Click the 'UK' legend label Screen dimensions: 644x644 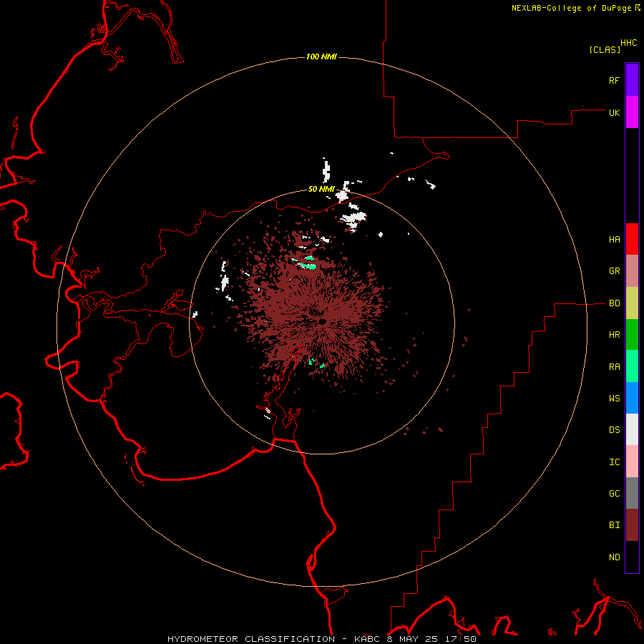click(x=614, y=112)
